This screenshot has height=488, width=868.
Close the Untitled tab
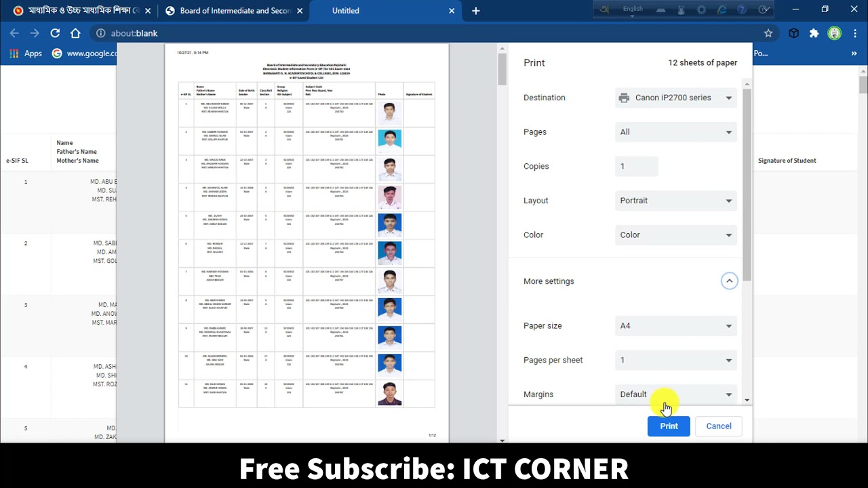pyautogui.click(x=452, y=11)
